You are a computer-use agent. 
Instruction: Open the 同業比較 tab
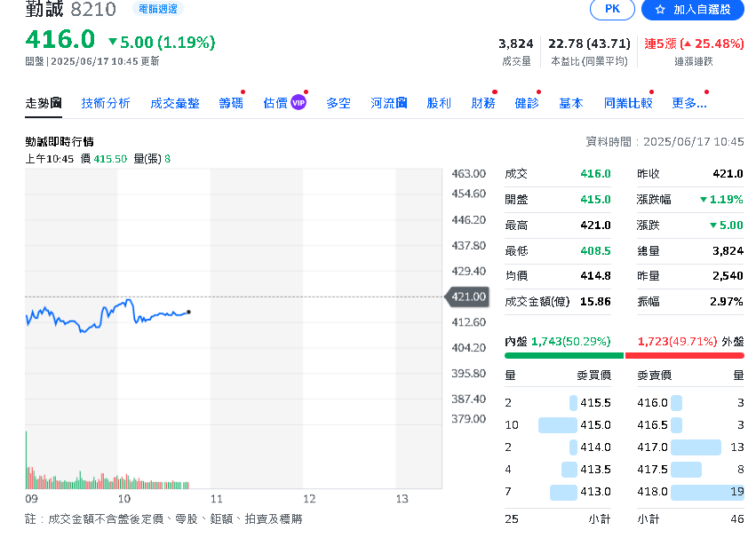pos(628,103)
